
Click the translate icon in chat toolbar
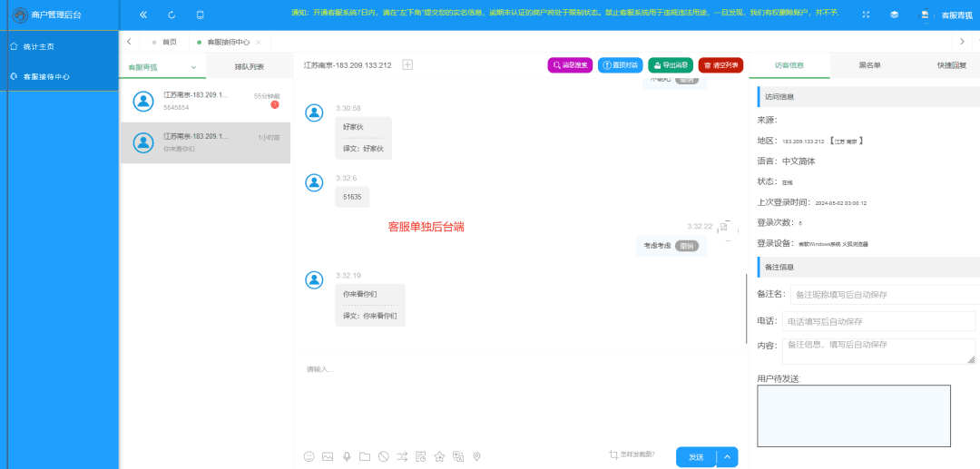pos(458,456)
